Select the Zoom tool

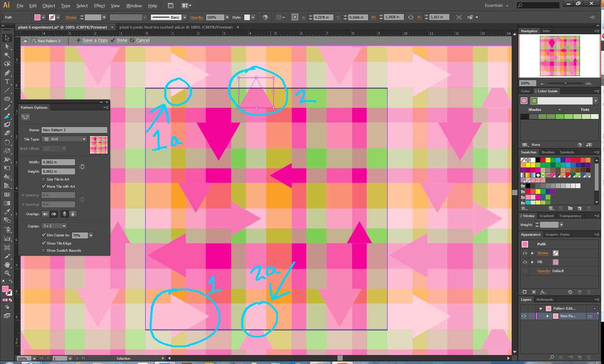tap(7, 273)
